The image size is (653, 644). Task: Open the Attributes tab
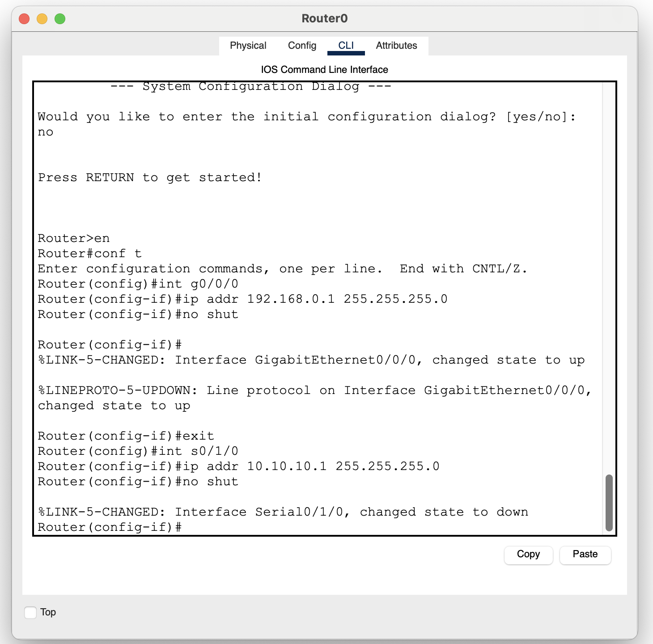point(396,46)
